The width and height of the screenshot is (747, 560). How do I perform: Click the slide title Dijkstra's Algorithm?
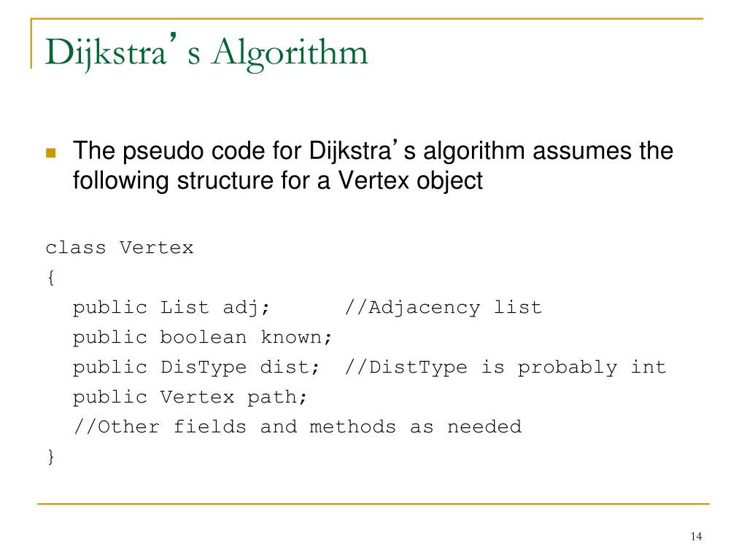tap(206, 52)
